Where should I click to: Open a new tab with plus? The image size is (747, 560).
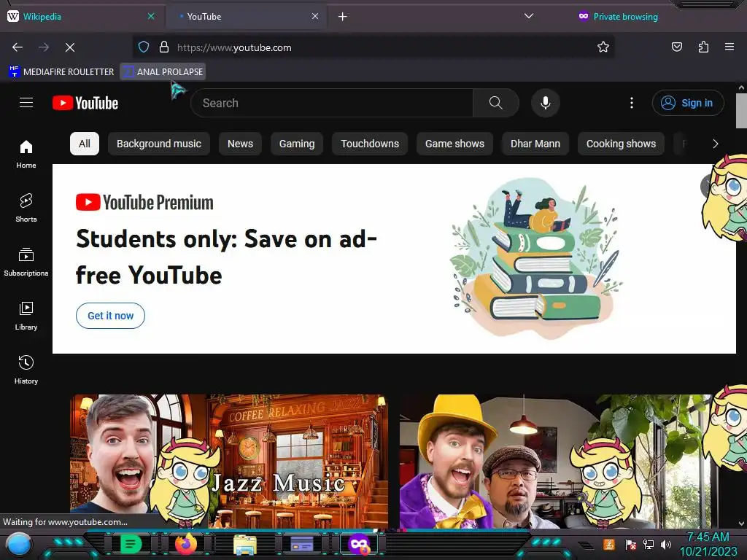343,17
